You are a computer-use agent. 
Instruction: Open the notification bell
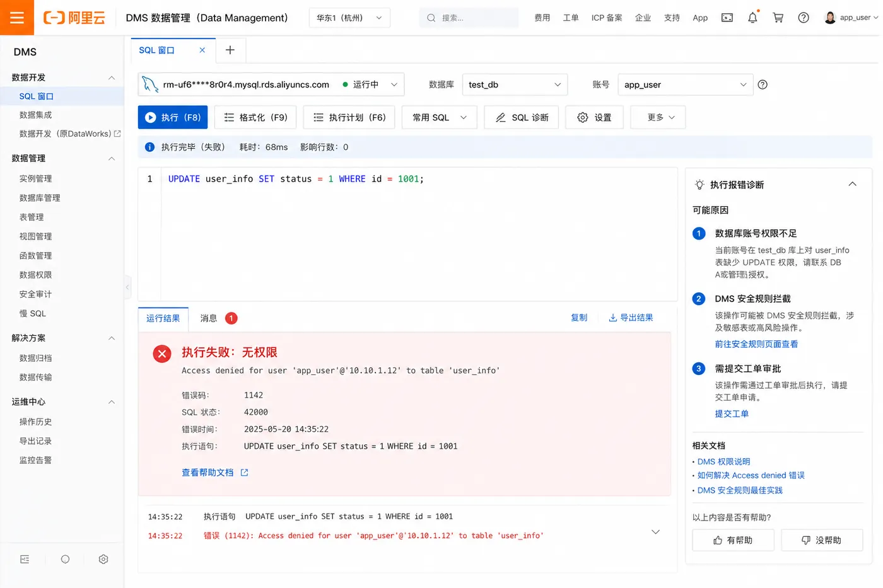(752, 18)
